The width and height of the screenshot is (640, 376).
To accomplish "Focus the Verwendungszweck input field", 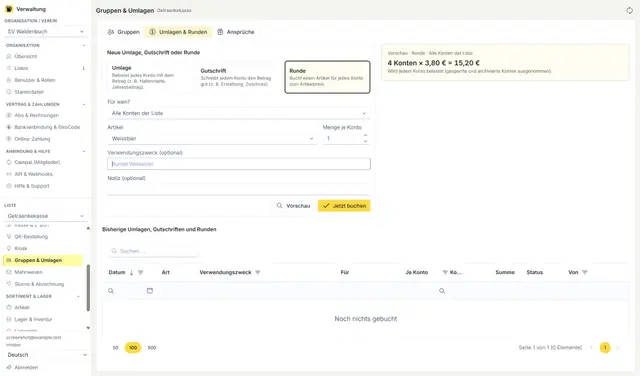I will click(239, 164).
